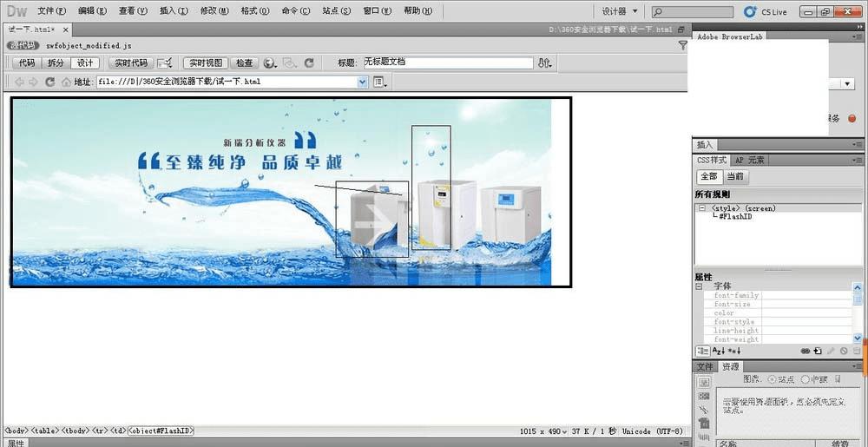Show only set properties icon
Image resolution: width=868 pixels, height=447 pixels.
[734, 351]
